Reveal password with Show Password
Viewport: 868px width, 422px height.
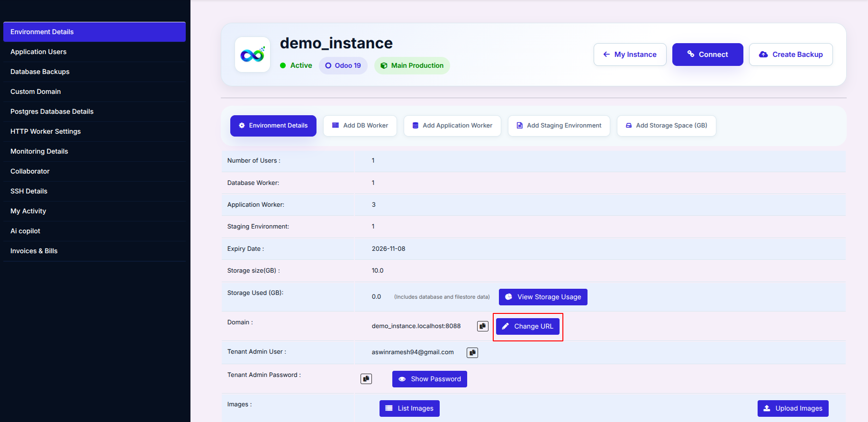click(x=430, y=379)
